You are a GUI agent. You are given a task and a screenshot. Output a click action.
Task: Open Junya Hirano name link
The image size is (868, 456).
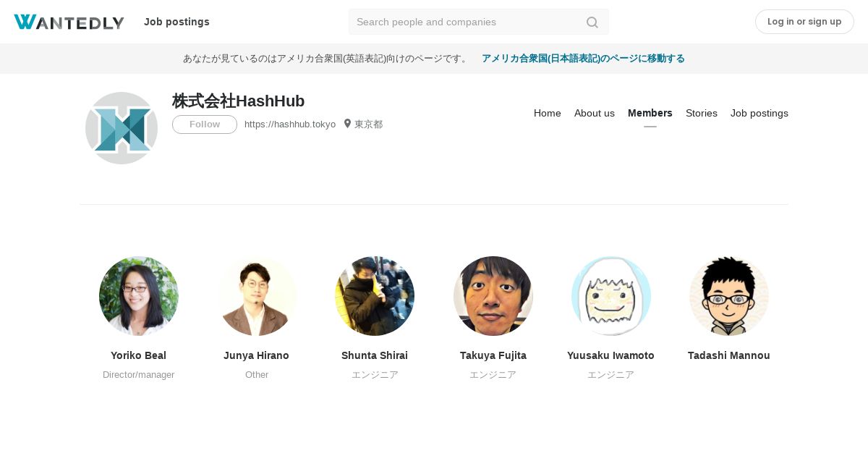(257, 355)
